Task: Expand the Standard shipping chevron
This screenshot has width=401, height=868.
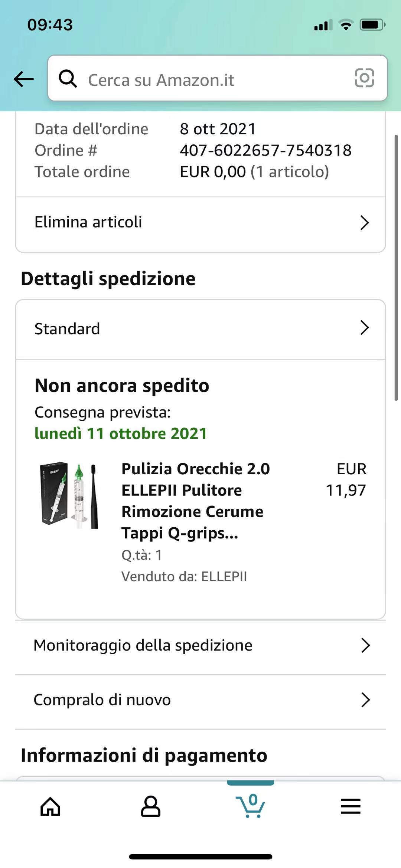Action: point(365,328)
